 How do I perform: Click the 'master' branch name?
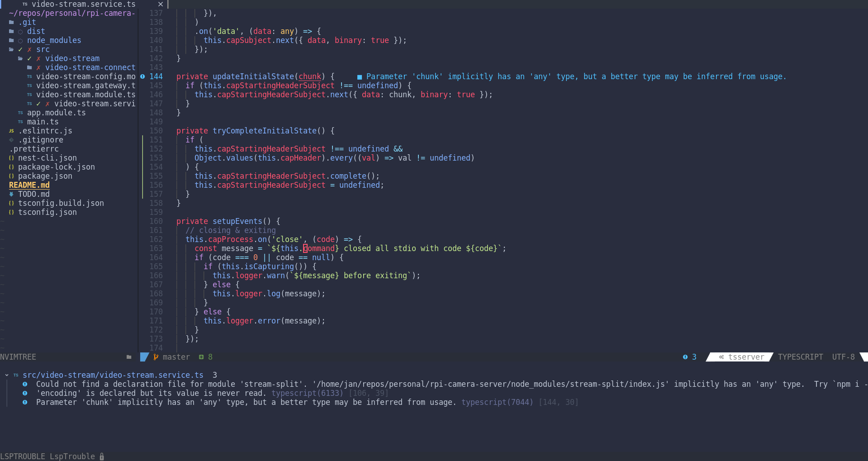point(176,357)
